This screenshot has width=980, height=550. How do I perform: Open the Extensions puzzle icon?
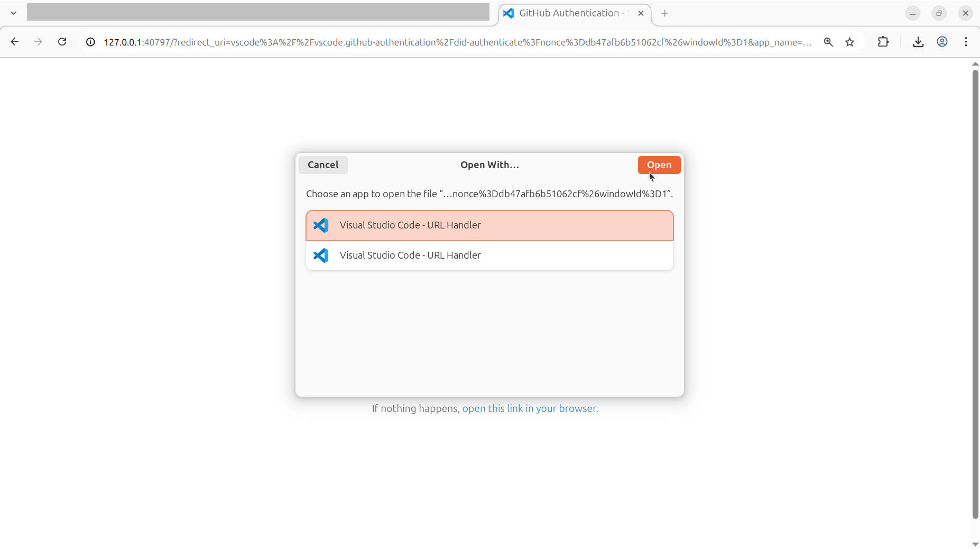[883, 42]
